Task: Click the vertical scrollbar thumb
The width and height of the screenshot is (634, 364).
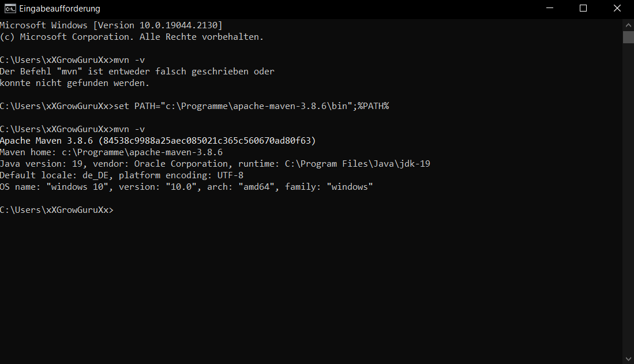Action: (628, 37)
